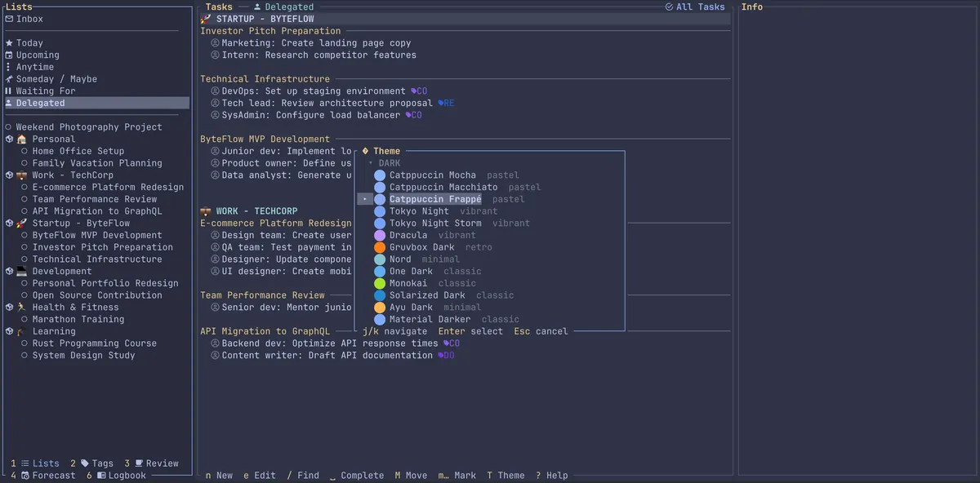Click the briefcase emoji beside Work - TechCorp in sidebar

click(x=22, y=175)
